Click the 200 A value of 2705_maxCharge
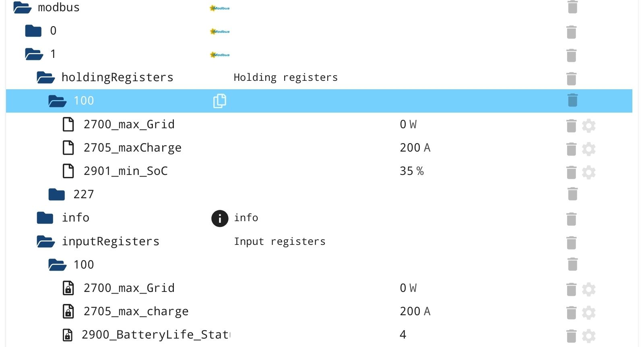The height and width of the screenshot is (347, 644). click(x=415, y=148)
